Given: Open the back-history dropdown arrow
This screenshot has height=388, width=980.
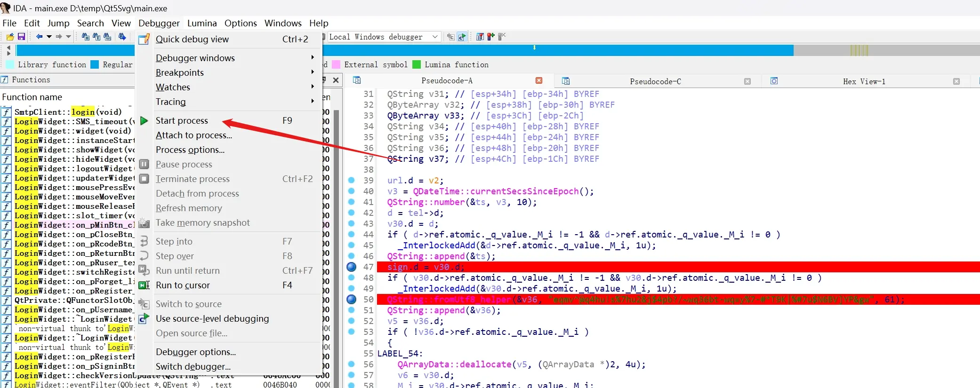Looking at the screenshot, I should 49,37.
